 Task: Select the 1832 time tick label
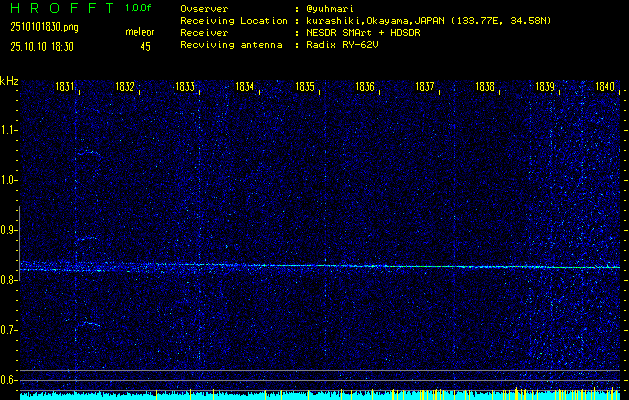(125, 87)
